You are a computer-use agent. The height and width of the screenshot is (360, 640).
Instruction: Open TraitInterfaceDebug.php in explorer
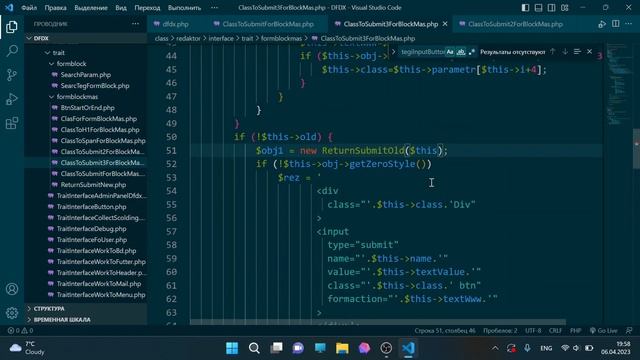pyautogui.click(x=91, y=229)
